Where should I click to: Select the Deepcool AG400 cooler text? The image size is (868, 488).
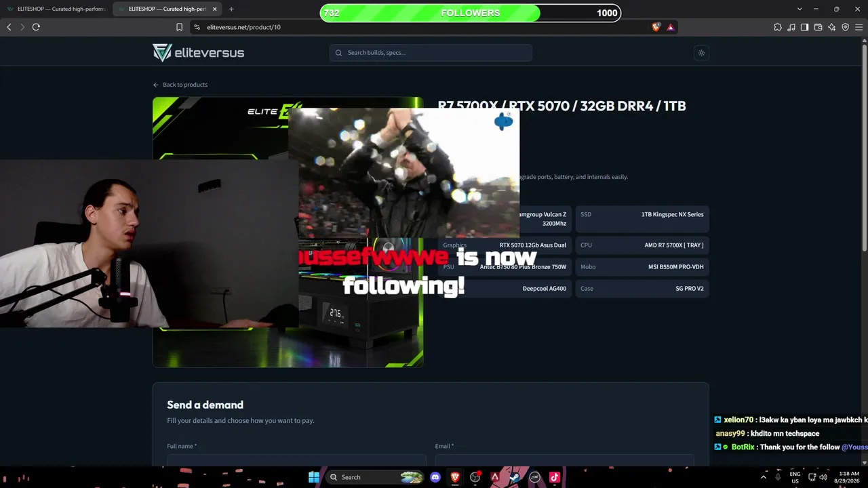[x=544, y=289]
